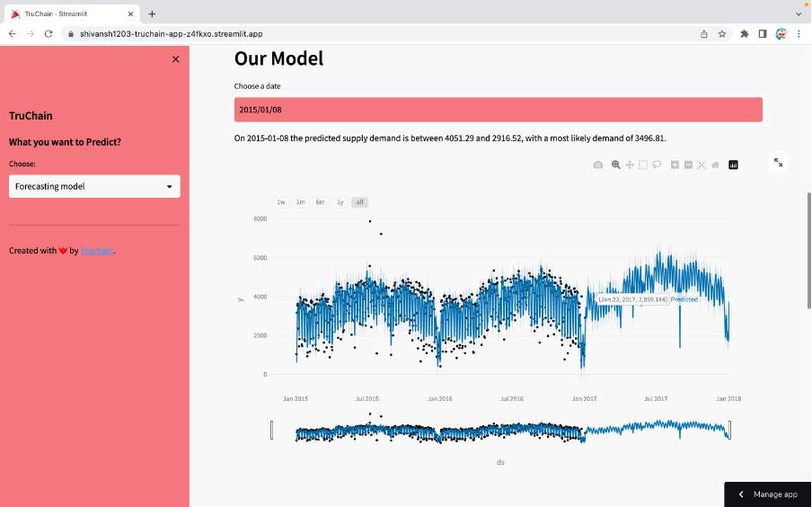
Task: Click the chart Zoom out minus icon
Action: tap(688, 165)
